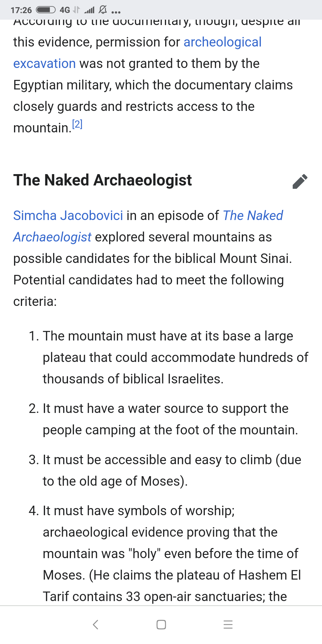The width and height of the screenshot is (322, 644).
Task: Tap the square home navigation button
Action: [161, 624]
